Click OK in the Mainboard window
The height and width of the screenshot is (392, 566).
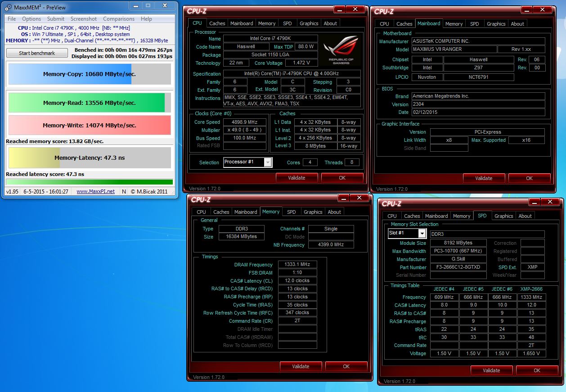(530, 178)
